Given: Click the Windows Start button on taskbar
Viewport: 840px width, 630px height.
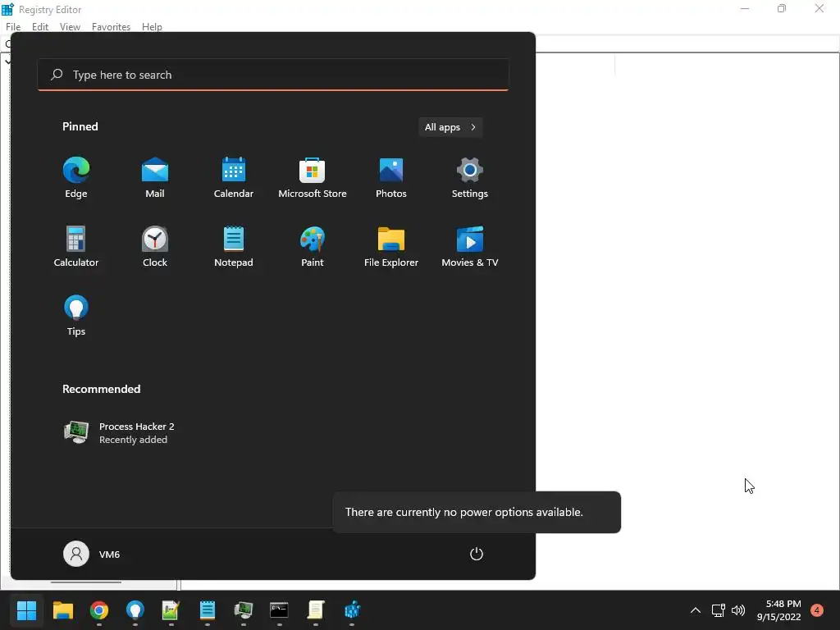Looking at the screenshot, I should click(x=26, y=610).
